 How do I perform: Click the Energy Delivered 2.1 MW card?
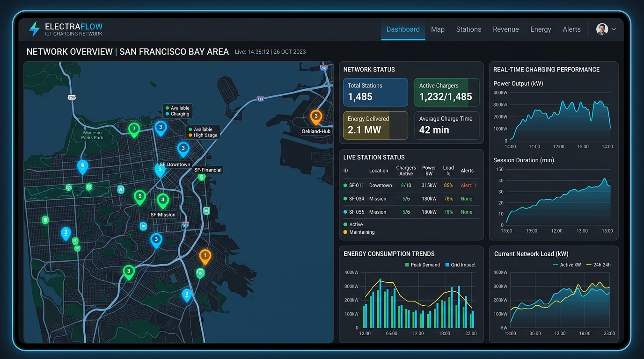click(x=375, y=125)
